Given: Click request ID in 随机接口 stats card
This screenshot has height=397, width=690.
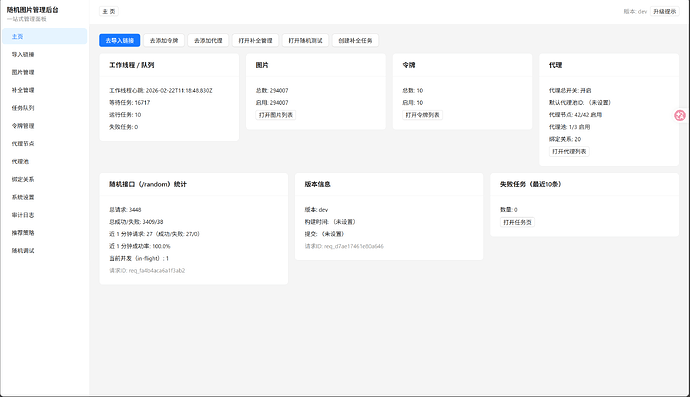Looking at the screenshot, I should pos(147,271).
